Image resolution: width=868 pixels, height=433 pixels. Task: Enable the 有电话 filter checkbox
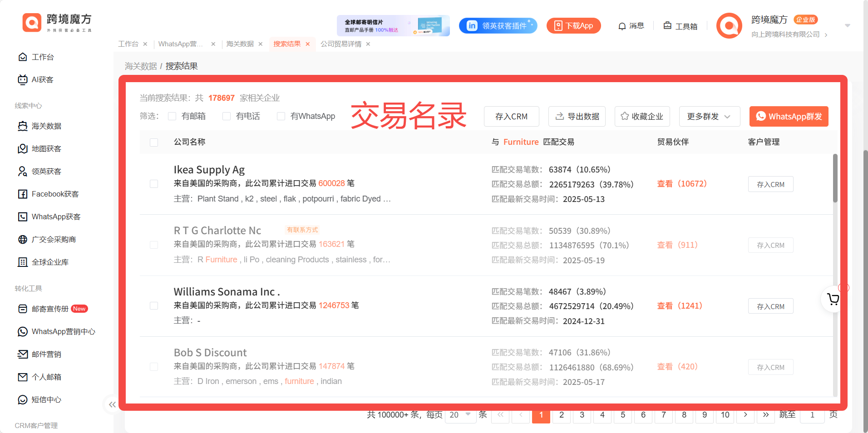[227, 116]
